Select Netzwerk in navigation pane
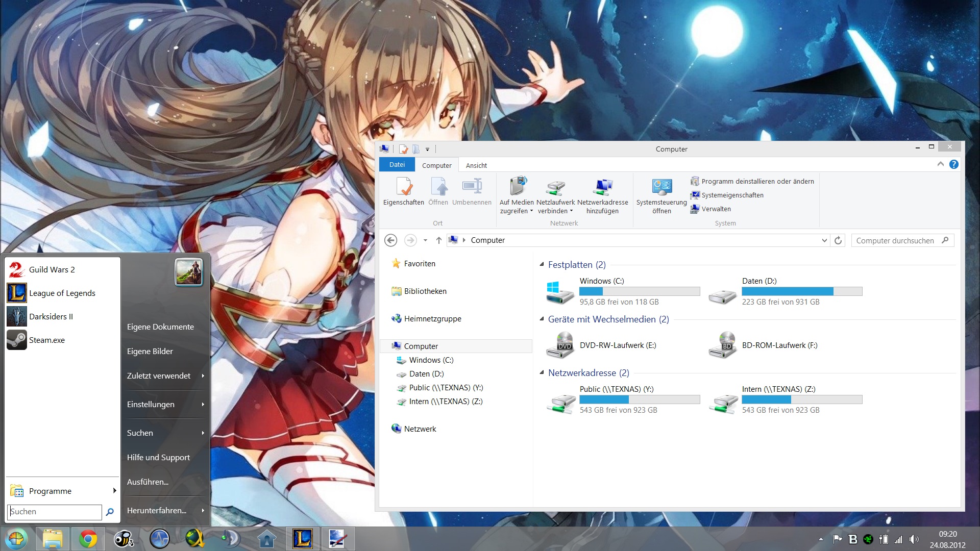The height and width of the screenshot is (551, 980). coord(414,429)
